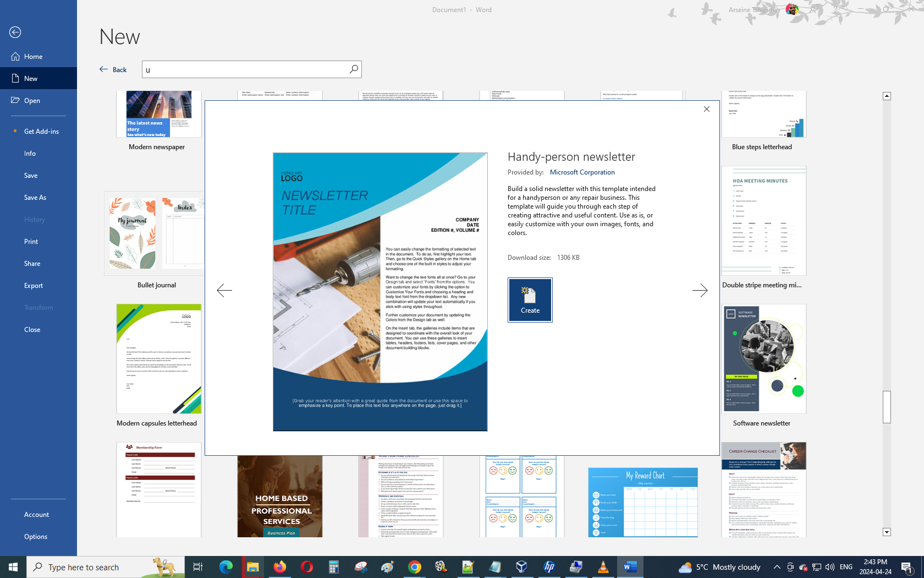Select the Software newsletter template thumbnail
The height and width of the screenshot is (578, 924).
764,359
